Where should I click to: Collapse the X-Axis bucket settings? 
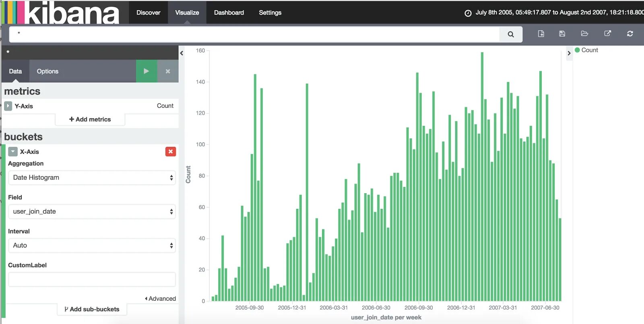click(13, 152)
